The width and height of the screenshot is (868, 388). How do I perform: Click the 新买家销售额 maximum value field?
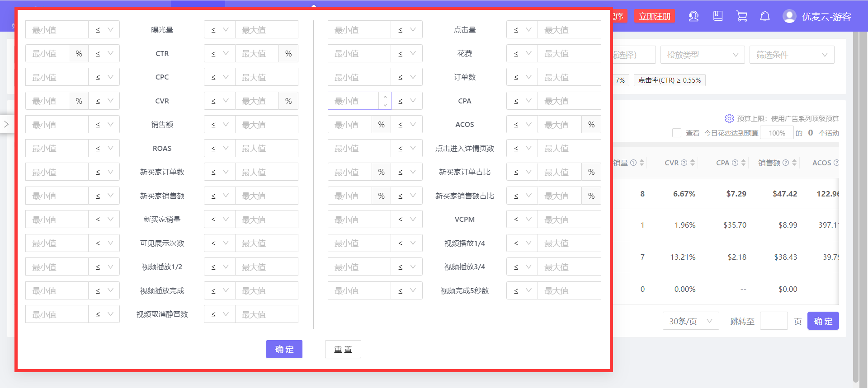point(267,196)
